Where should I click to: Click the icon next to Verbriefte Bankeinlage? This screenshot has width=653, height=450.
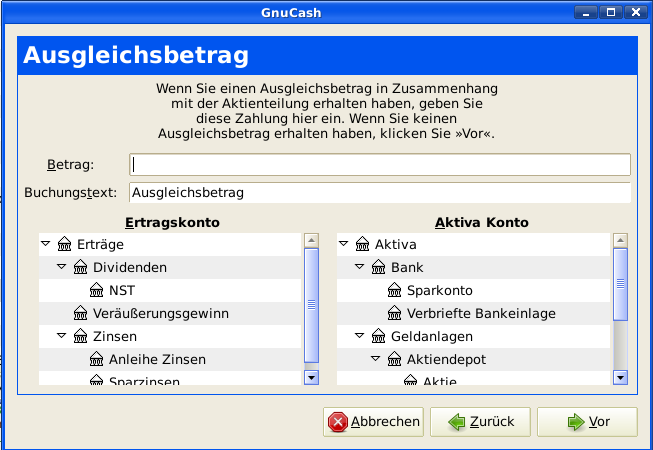click(395, 313)
